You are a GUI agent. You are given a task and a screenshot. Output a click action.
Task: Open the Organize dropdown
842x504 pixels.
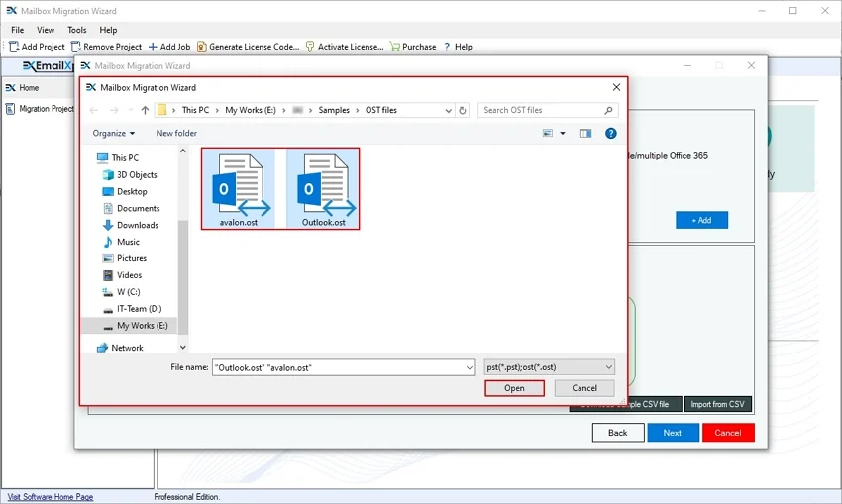point(113,133)
